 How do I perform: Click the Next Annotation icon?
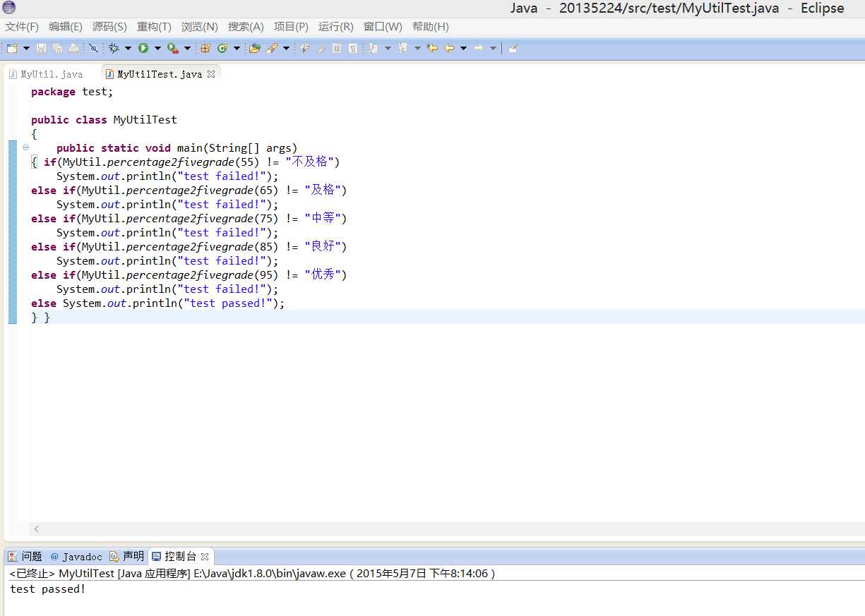[x=374, y=48]
